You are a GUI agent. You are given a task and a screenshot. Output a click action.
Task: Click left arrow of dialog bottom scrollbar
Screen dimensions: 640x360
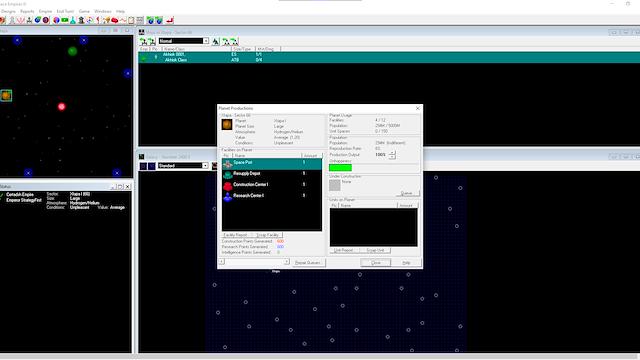click(x=222, y=262)
